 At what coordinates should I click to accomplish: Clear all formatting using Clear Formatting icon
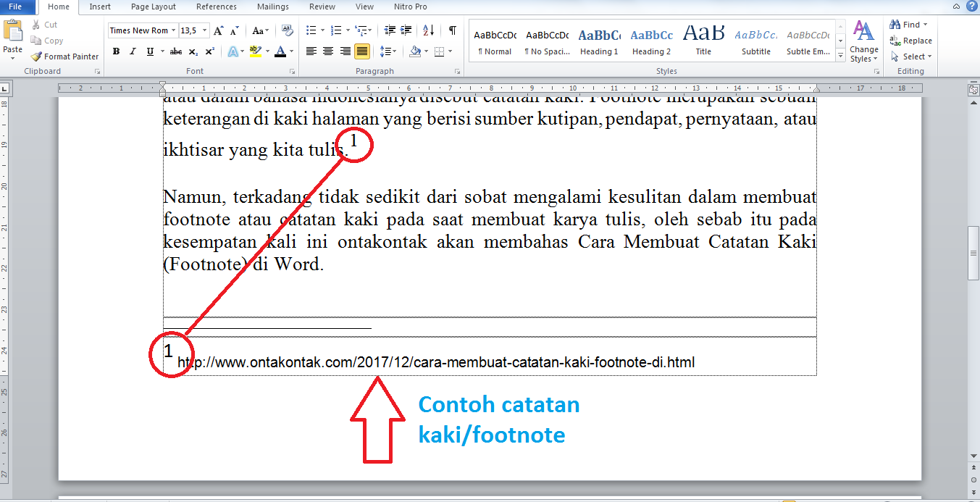point(287,31)
